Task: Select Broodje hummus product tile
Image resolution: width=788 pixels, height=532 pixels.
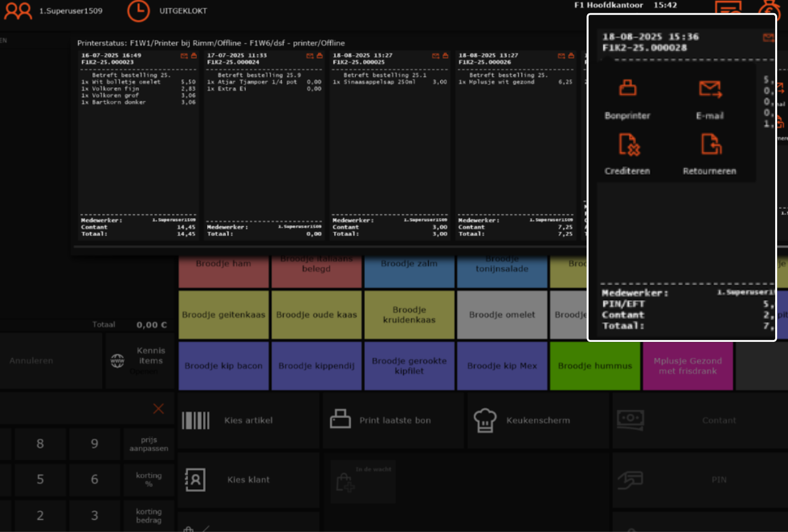Action: [594, 366]
